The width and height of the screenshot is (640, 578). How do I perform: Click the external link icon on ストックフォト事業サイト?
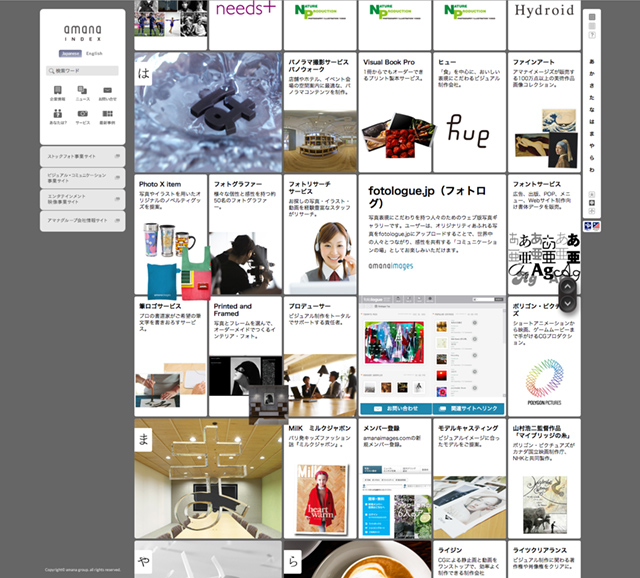pyautogui.click(x=117, y=156)
